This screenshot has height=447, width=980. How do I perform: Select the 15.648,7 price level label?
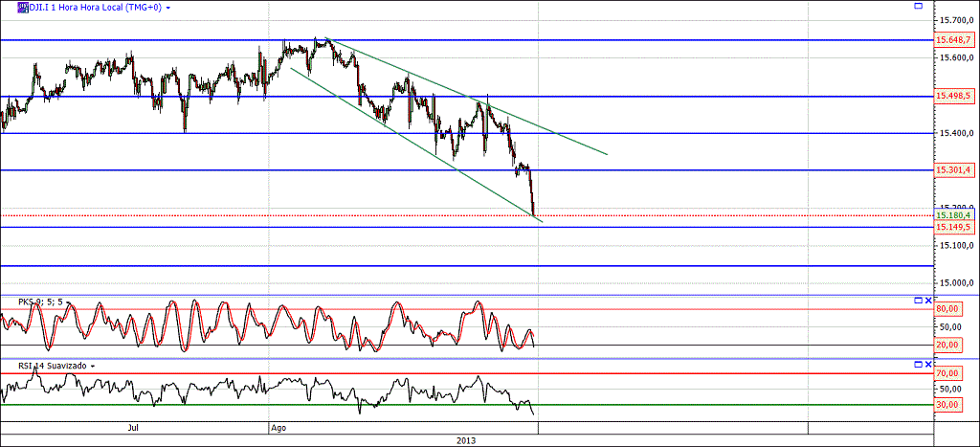click(x=954, y=40)
